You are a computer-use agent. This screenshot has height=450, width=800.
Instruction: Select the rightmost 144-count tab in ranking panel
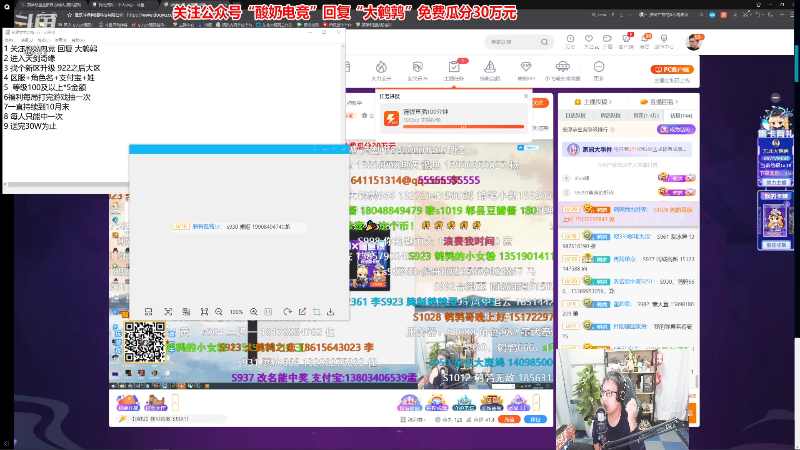pyautogui.click(x=681, y=116)
